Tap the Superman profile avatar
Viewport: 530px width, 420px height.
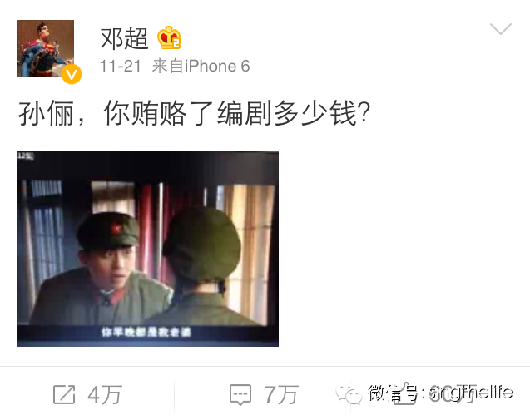tap(46, 48)
